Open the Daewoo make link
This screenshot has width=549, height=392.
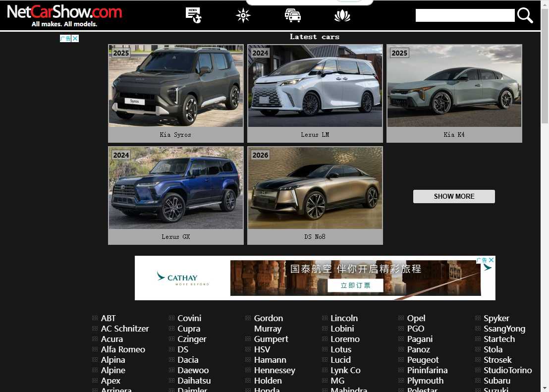(193, 370)
